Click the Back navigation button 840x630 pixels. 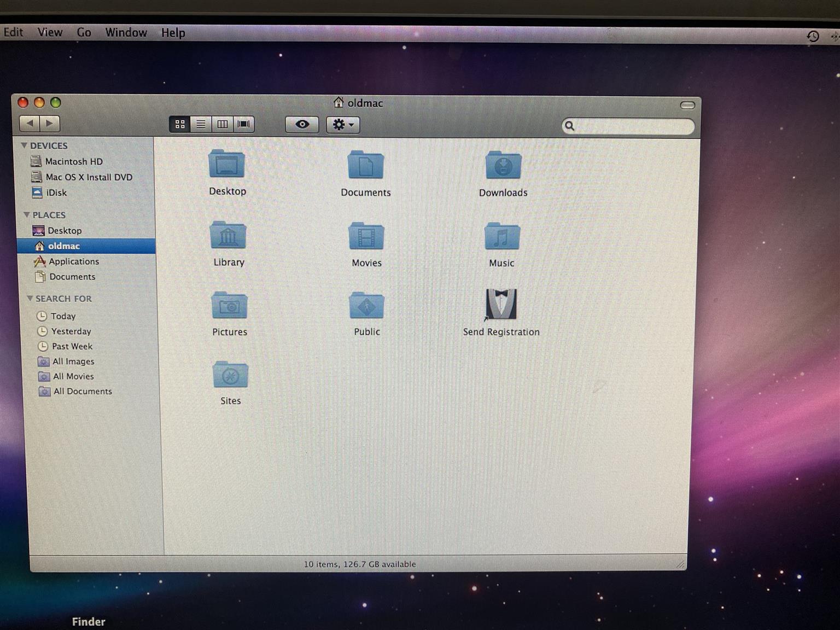[x=30, y=124]
